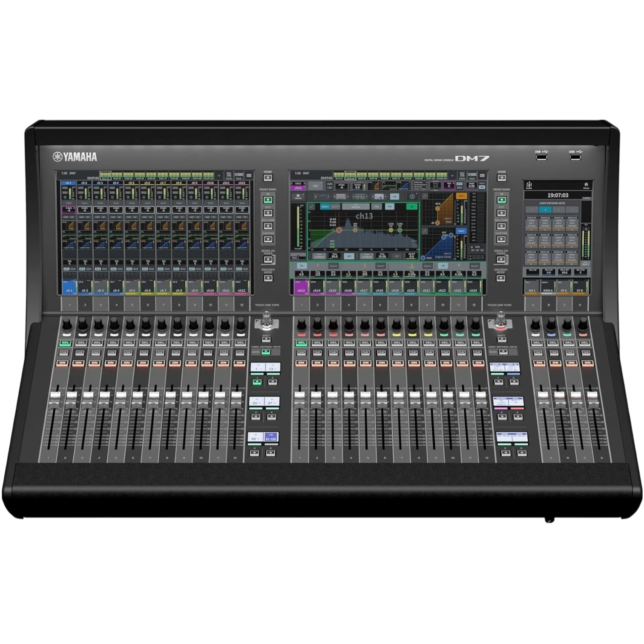This screenshot has height=644, width=644.
Task: Open Library folder icon on ch13 screen
Action: (x=298, y=196)
